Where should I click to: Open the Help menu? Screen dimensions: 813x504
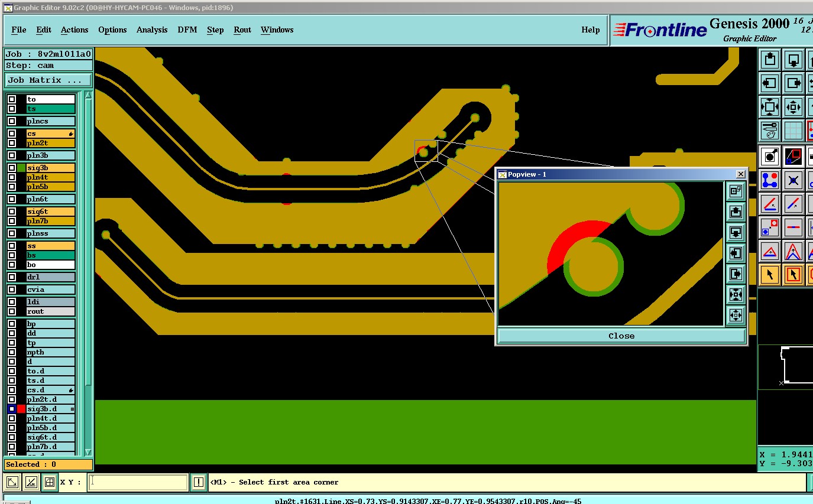pos(591,30)
